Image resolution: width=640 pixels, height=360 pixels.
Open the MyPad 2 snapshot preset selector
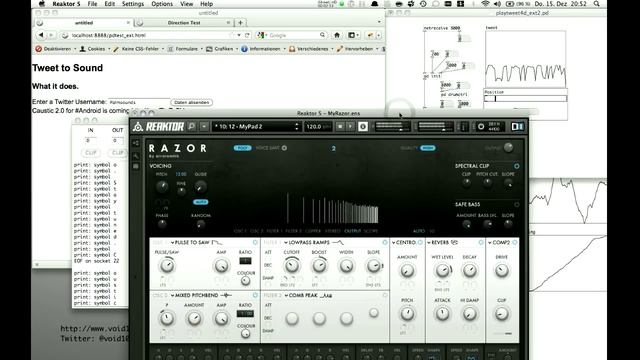(x=257, y=127)
